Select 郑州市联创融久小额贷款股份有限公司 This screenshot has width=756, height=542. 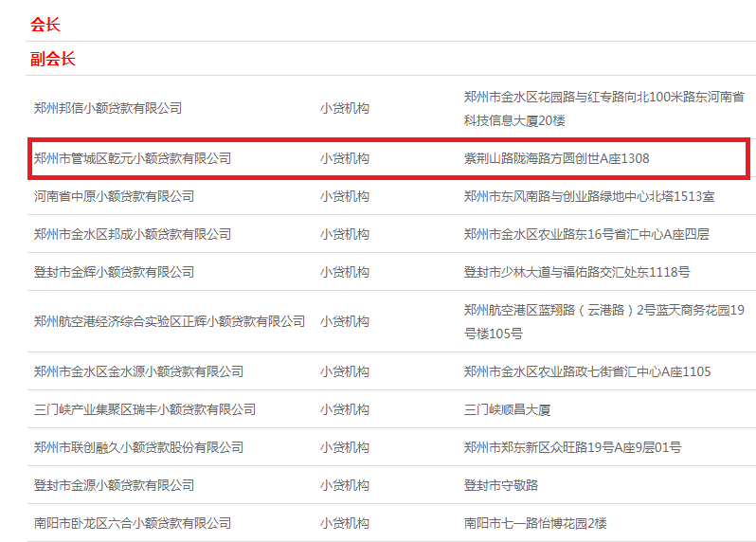pyautogui.click(x=138, y=447)
